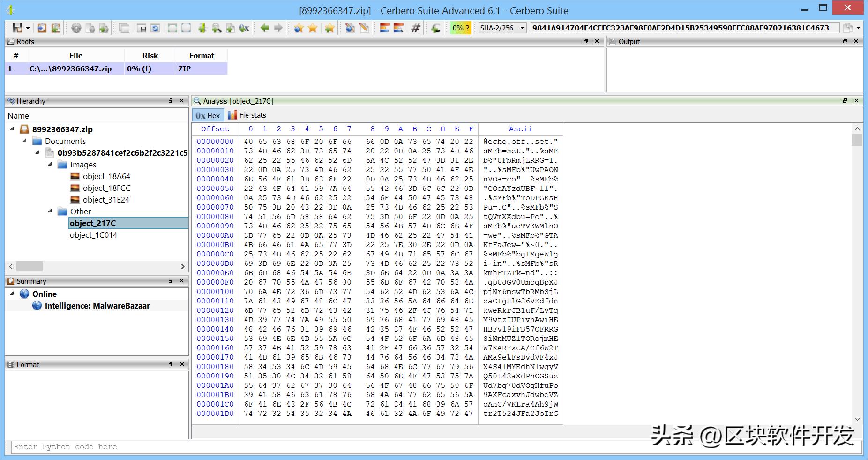Float the Hierarchy panel

tap(171, 101)
